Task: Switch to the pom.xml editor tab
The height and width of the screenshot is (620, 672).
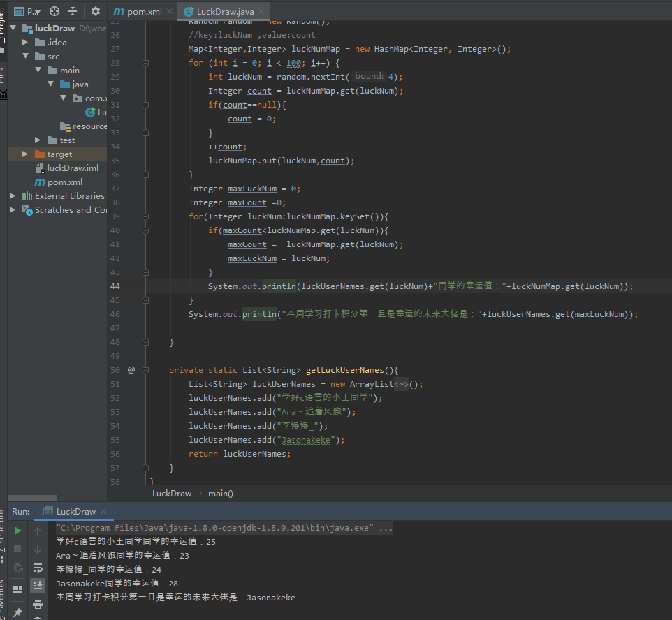Action: [138, 12]
